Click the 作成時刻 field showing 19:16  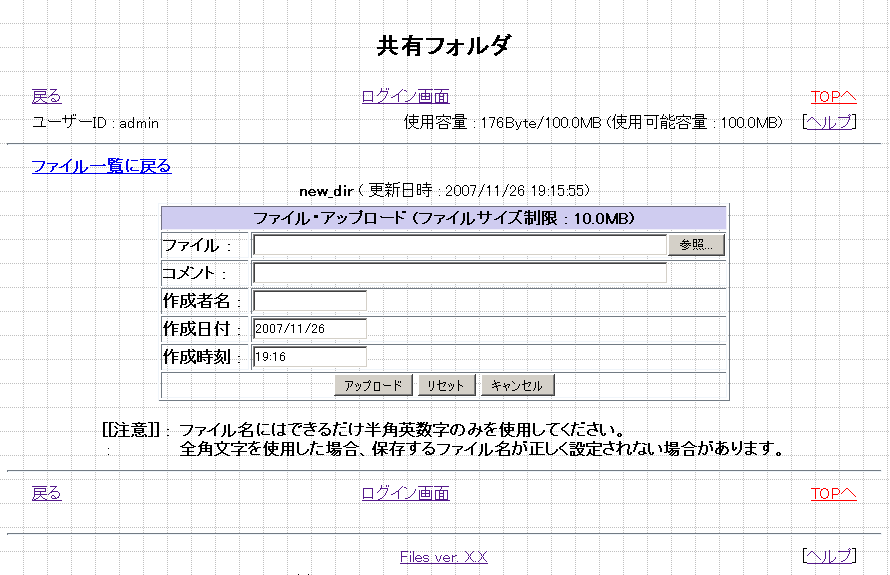coord(310,357)
